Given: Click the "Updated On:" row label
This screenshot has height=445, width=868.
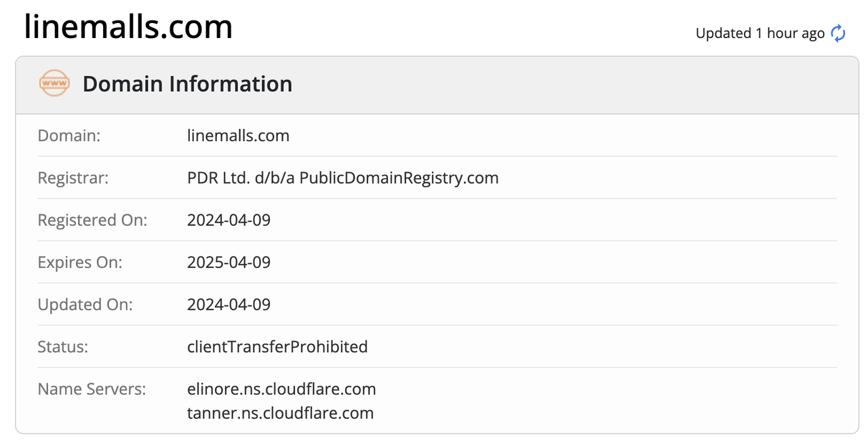Looking at the screenshot, I should 85,305.
